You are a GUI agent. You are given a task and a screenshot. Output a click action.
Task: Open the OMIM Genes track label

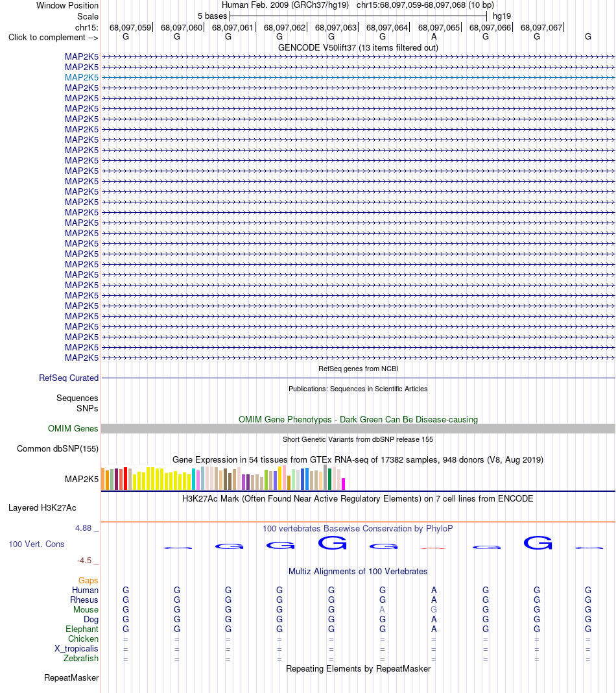[73, 428]
